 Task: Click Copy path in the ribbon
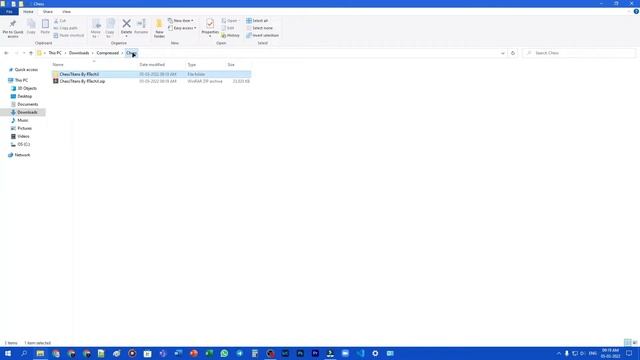[65, 28]
